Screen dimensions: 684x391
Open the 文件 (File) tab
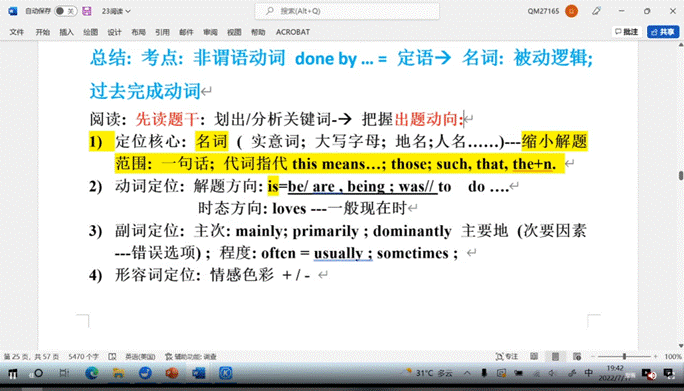[x=17, y=32]
